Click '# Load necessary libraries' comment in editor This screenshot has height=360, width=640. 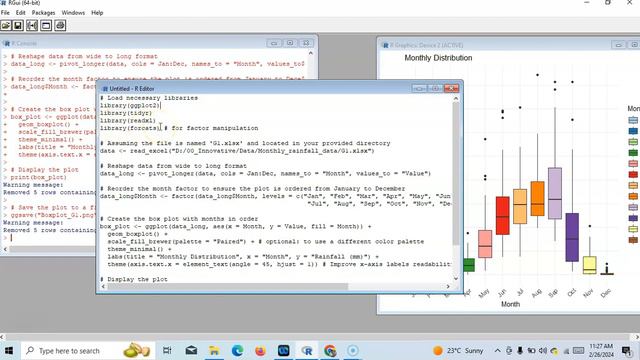click(149, 98)
